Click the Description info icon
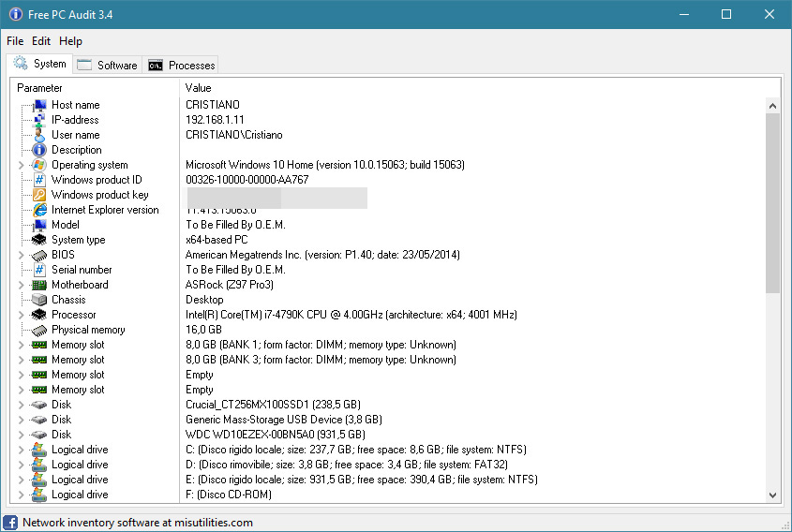792x532 pixels. (39, 150)
